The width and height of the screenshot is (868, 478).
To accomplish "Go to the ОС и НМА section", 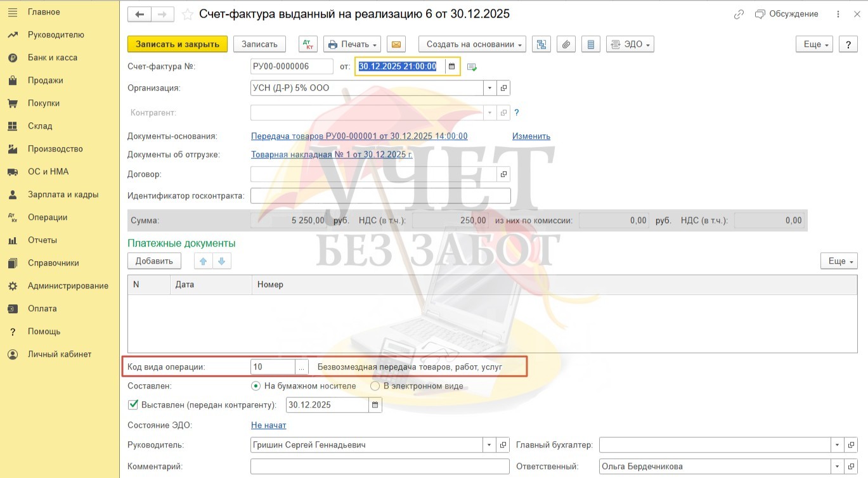I will pos(48,172).
